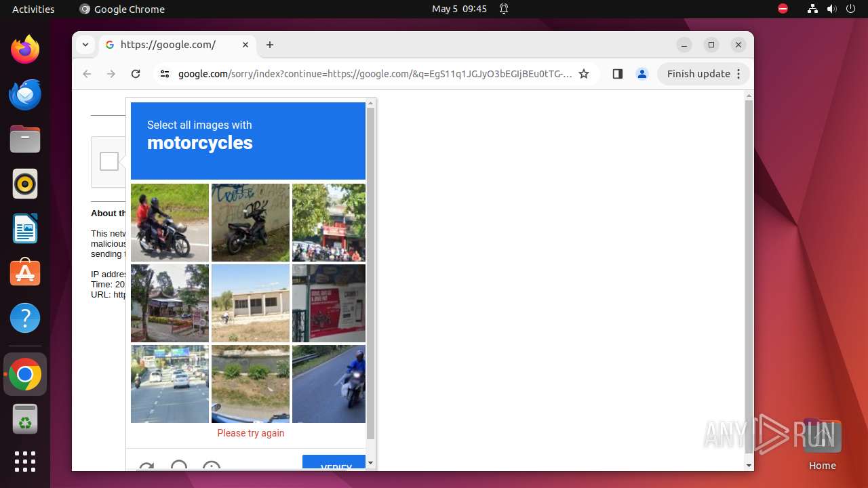Image resolution: width=868 pixels, height=488 pixels.
Task: Minimize the Chrome window
Action: click(684, 45)
